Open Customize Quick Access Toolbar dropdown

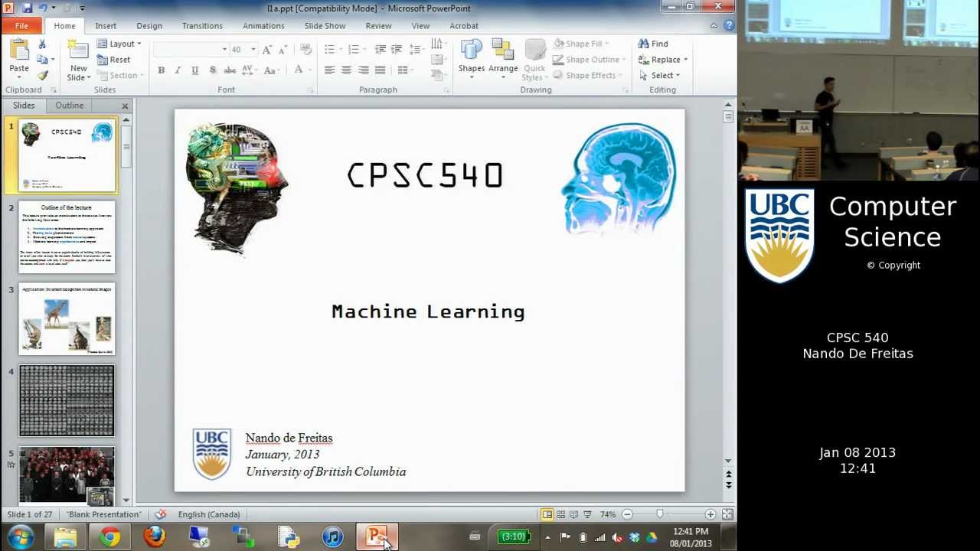82,8
